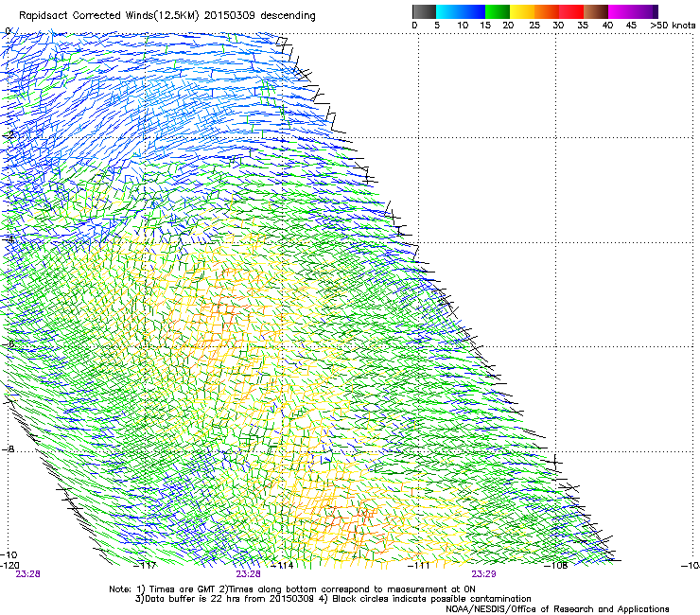
Task: Select the '-108' longitude axis label
Action: (x=556, y=566)
